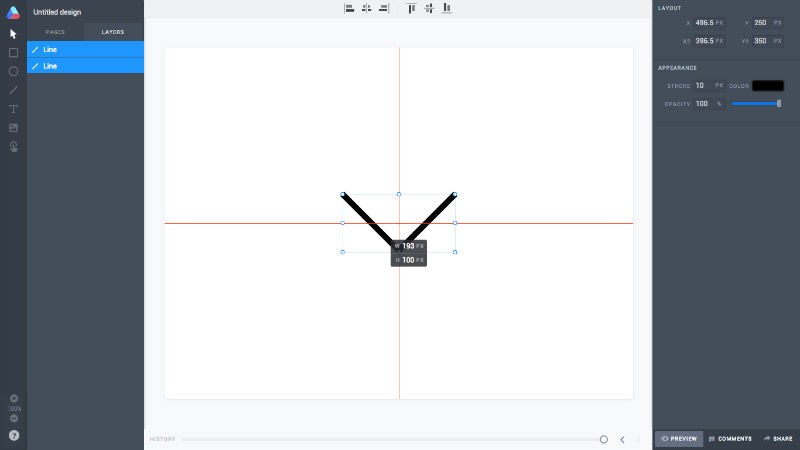
Task: Select the touch interaction tool
Action: 13,146
